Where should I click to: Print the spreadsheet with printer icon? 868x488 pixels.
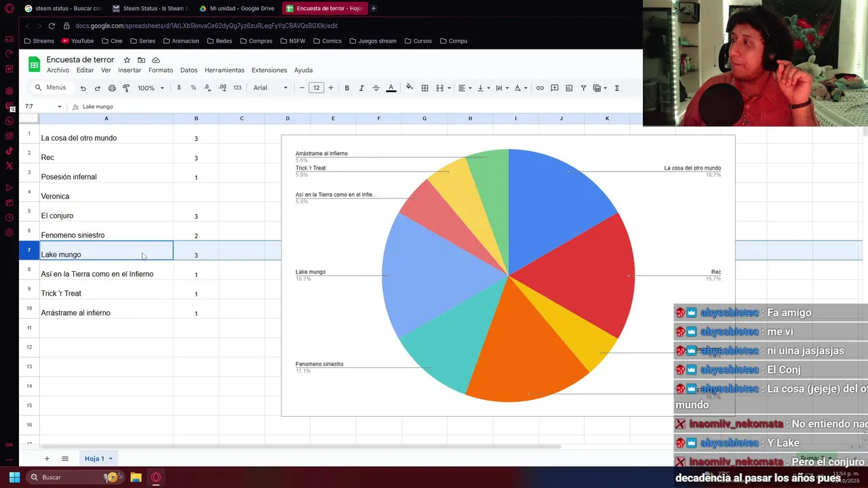click(112, 88)
